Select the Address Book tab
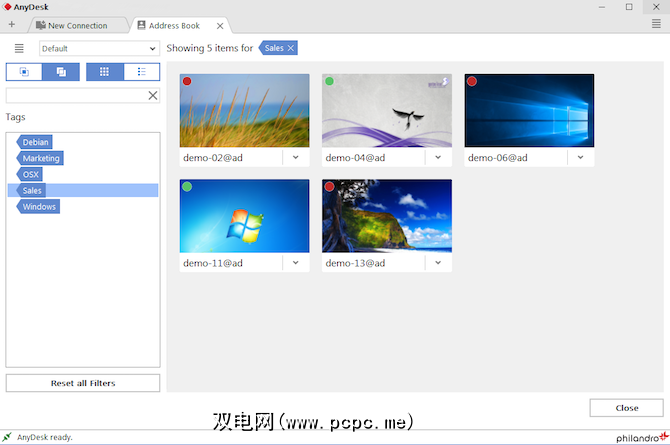This screenshot has height=445, width=670. [x=174, y=26]
